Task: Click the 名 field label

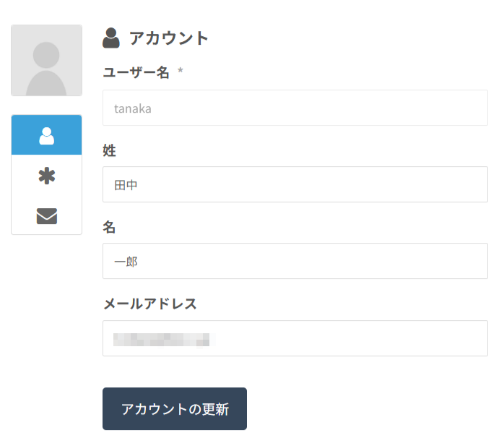Action: coord(110,227)
